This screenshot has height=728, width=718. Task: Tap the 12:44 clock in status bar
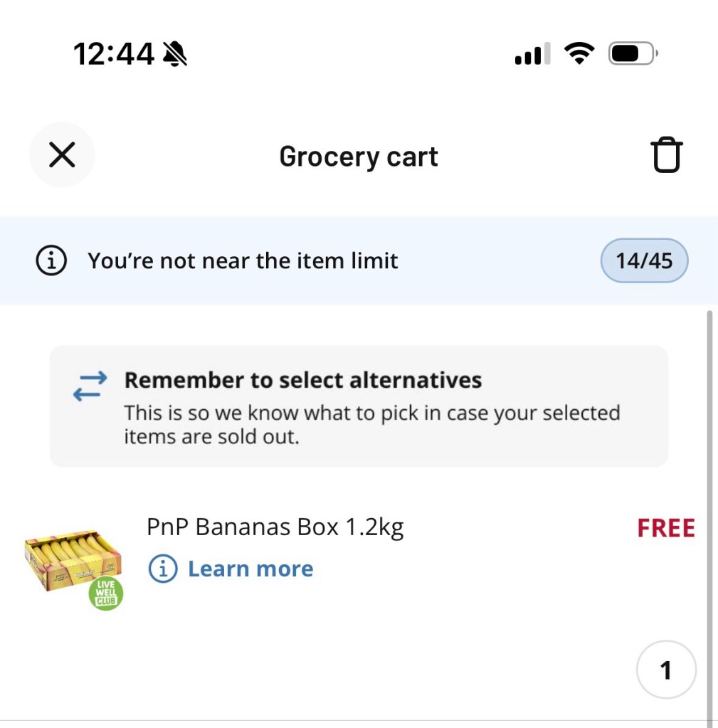(113, 54)
